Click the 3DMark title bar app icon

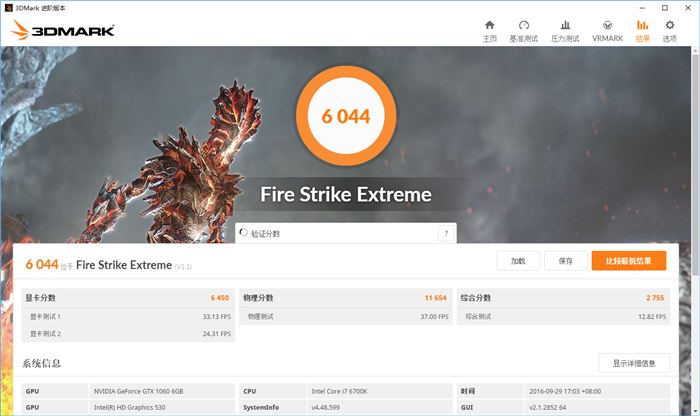pos(10,7)
